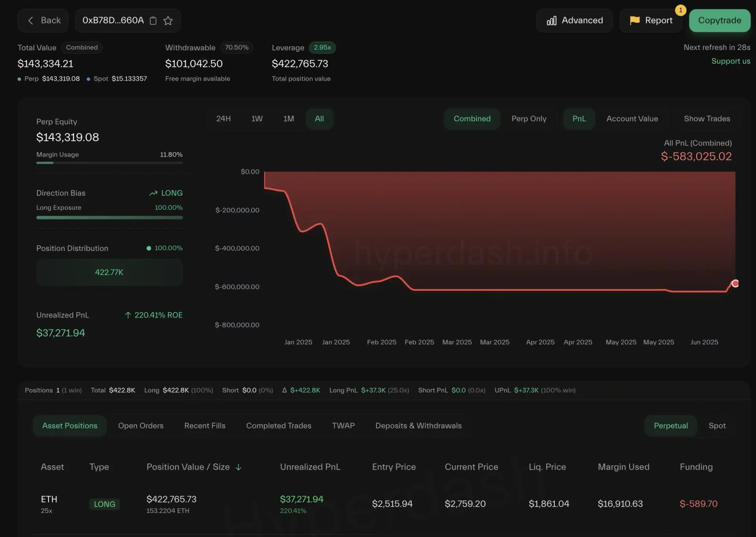This screenshot has width=756, height=537.
Task: Select the 1W time range
Action: (x=257, y=119)
